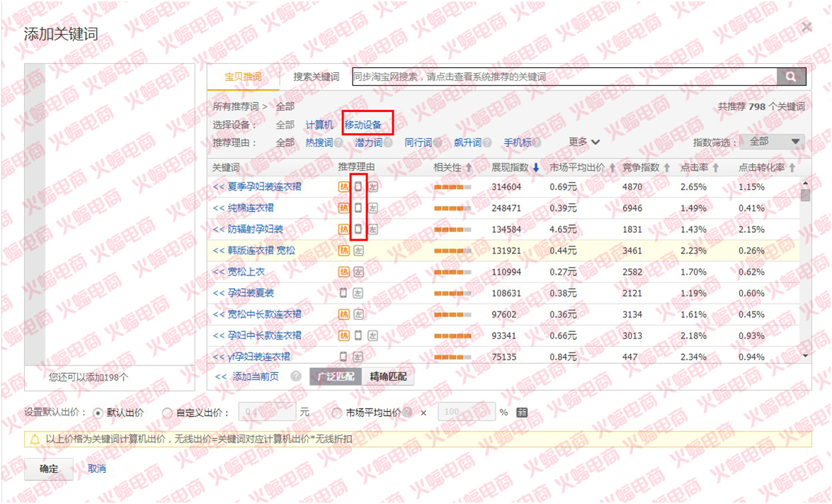Viewport: 832px width, 504px height.
Task: Click the hot (热) badge for 夏季孕妇装连衣裙
Action: coord(344,187)
